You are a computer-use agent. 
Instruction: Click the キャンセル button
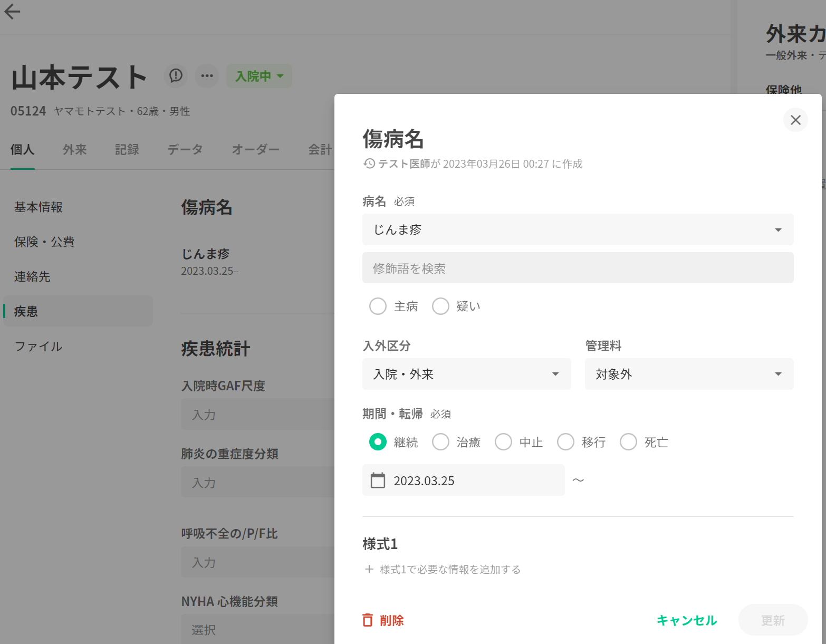(x=687, y=620)
